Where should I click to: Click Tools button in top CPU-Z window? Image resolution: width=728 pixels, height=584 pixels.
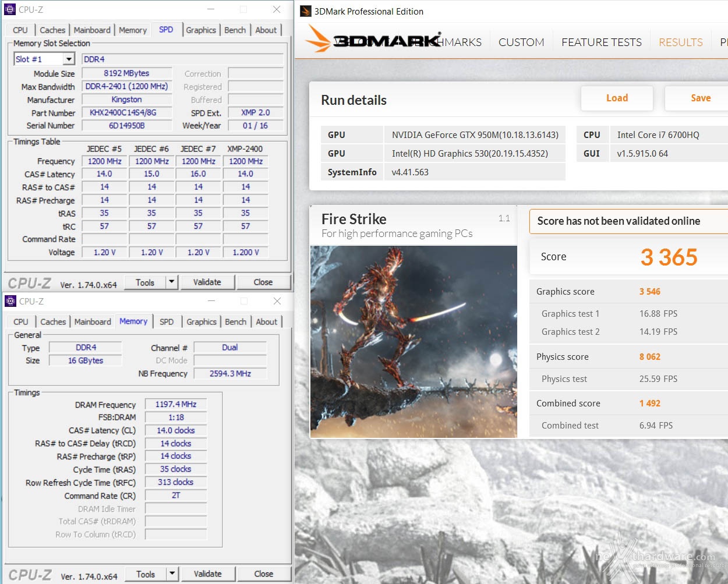tap(145, 282)
